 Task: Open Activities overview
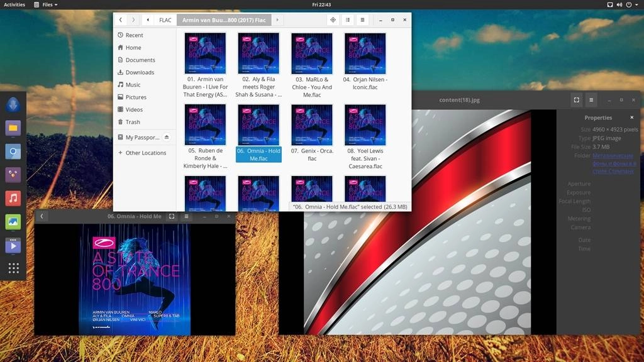(x=14, y=4)
